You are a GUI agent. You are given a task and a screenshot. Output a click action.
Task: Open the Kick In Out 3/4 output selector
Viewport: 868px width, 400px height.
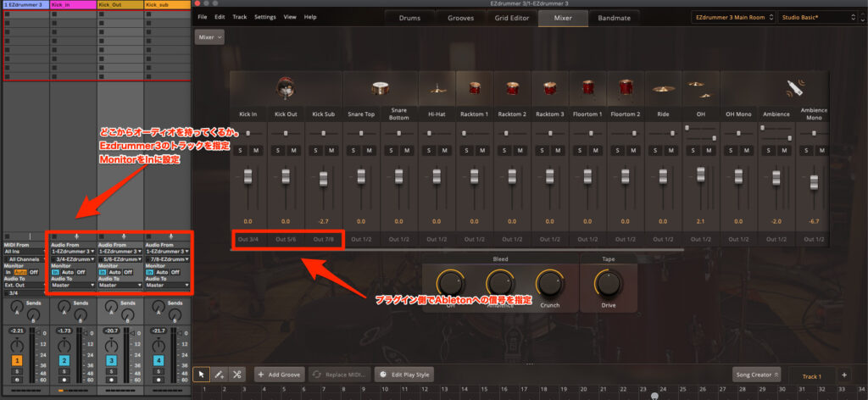click(x=249, y=239)
